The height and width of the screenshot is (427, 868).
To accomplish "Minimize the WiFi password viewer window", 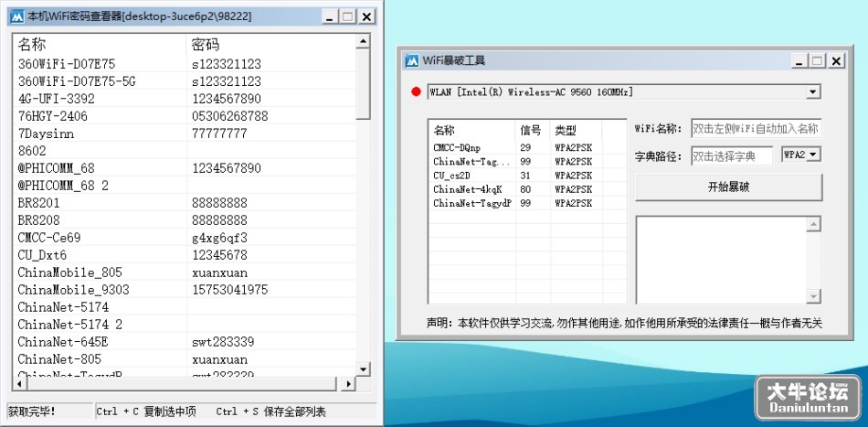I will click(x=330, y=17).
